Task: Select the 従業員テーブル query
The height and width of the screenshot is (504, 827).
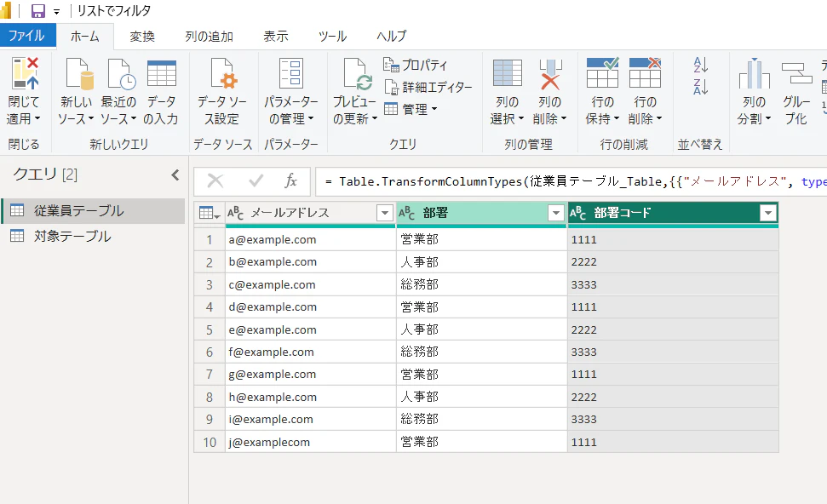Action: point(94,211)
